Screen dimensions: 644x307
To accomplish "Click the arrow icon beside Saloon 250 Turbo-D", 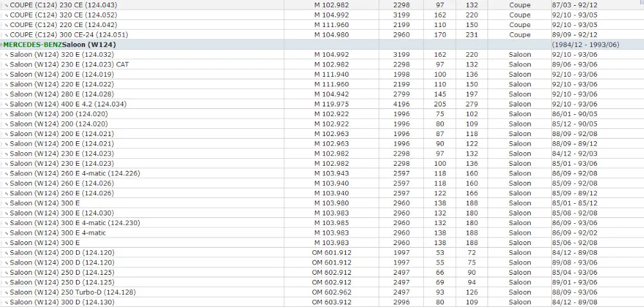I will tap(6, 292).
